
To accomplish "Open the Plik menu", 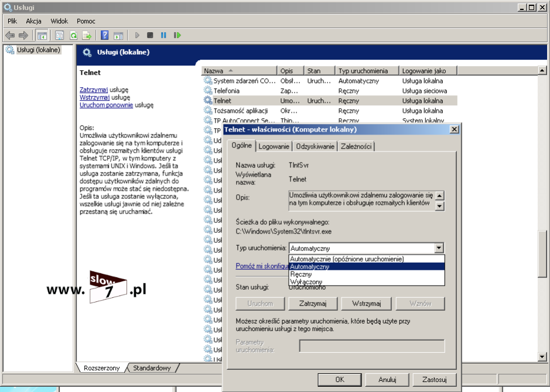I will point(12,21).
